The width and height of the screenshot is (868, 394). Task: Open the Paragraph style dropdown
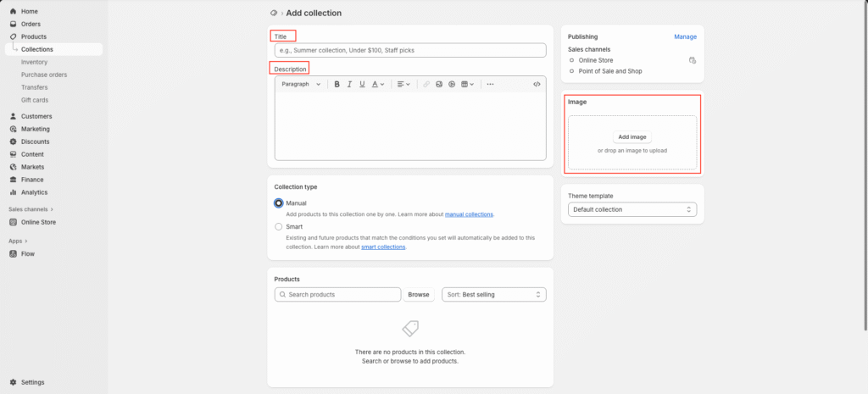(301, 84)
